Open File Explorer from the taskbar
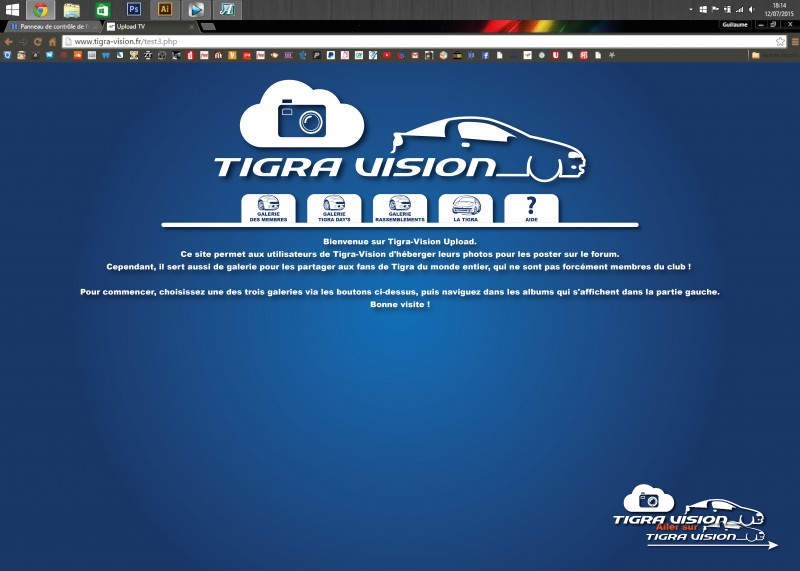Screen dimensions: 800x571 click(72, 9)
